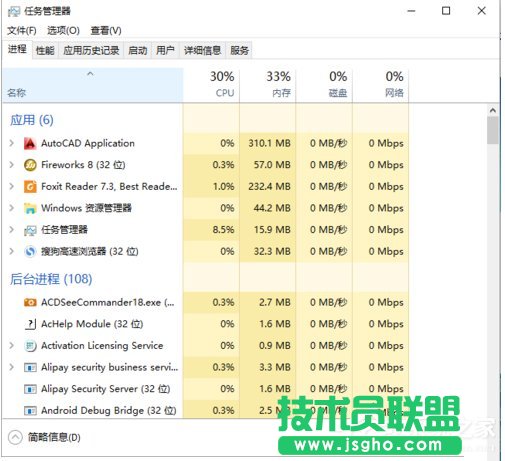Toggle sort arrow above 名称 column
This screenshot has width=505, height=461.
tap(90, 74)
